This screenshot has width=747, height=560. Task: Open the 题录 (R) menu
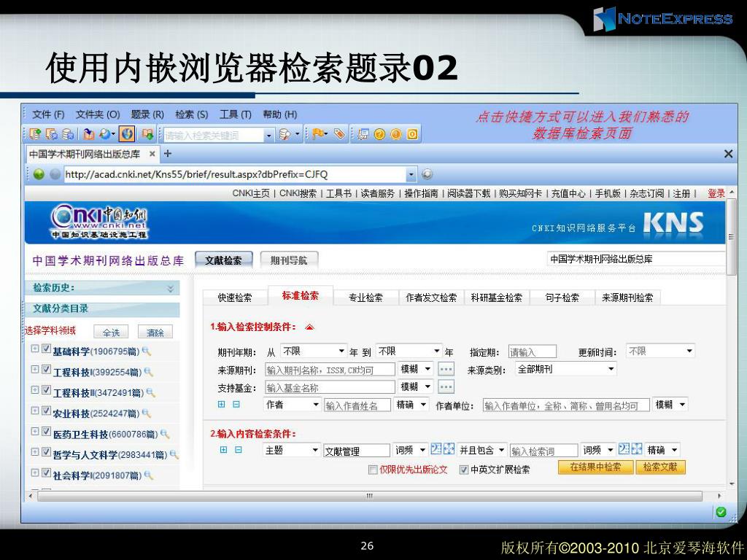pos(147,114)
